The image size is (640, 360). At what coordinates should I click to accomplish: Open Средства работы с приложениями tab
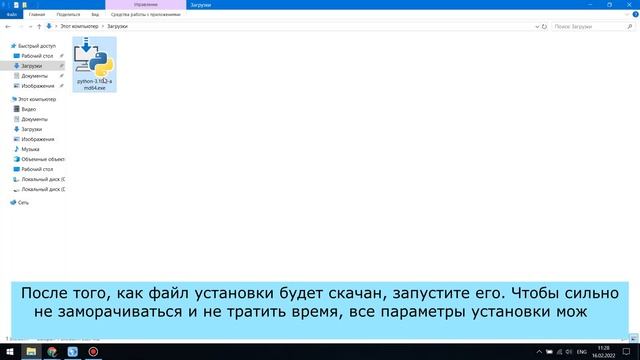[x=146, y=14]
